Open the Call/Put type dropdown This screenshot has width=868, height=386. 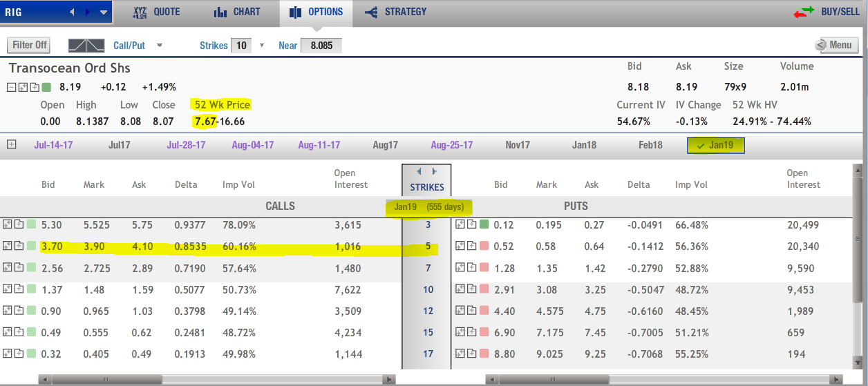click(160, 46)
